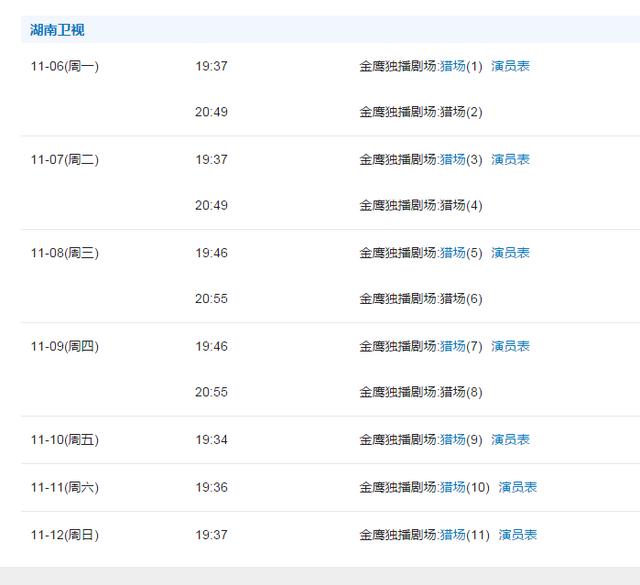Click the 20:55 time on 11-09
Image resolution: width=640 pixels, height=585 pixels.
[211, 392]
